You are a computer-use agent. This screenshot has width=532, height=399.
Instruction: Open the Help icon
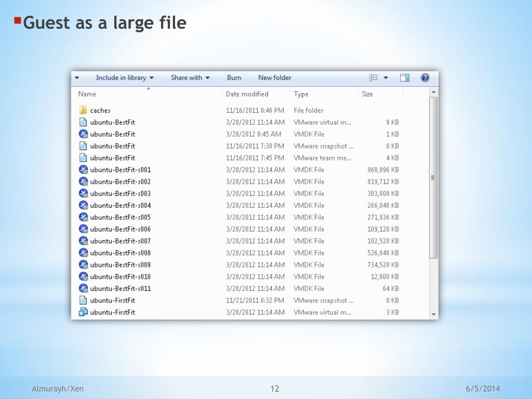click(425, 78)
